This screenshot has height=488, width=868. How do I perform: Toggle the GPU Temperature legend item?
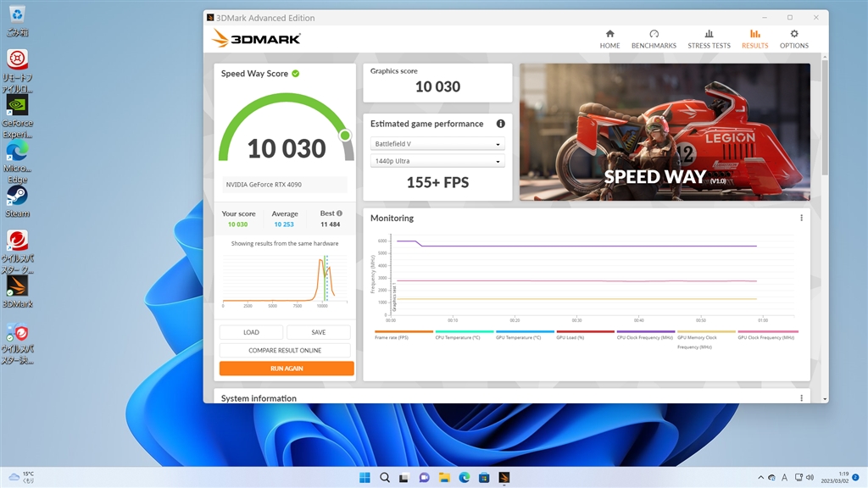524,335
